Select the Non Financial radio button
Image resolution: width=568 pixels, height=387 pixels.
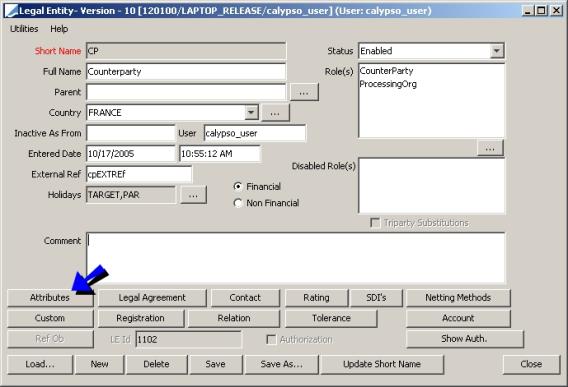tap(238, 203)
